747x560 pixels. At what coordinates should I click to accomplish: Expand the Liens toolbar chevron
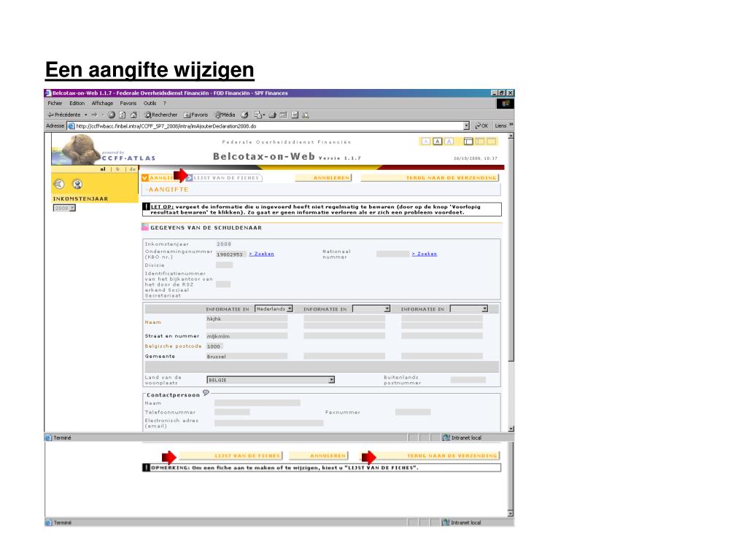[x=511, y=125]
